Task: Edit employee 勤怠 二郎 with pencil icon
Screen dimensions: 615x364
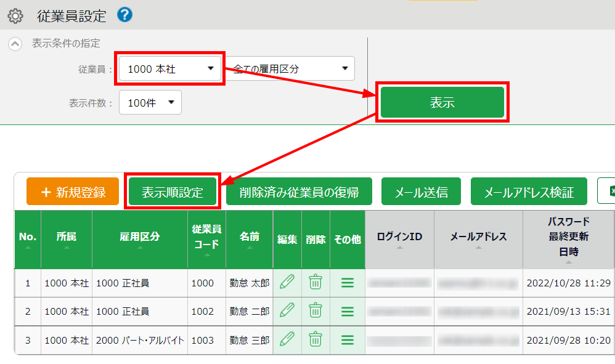Action: pos(287,311)
